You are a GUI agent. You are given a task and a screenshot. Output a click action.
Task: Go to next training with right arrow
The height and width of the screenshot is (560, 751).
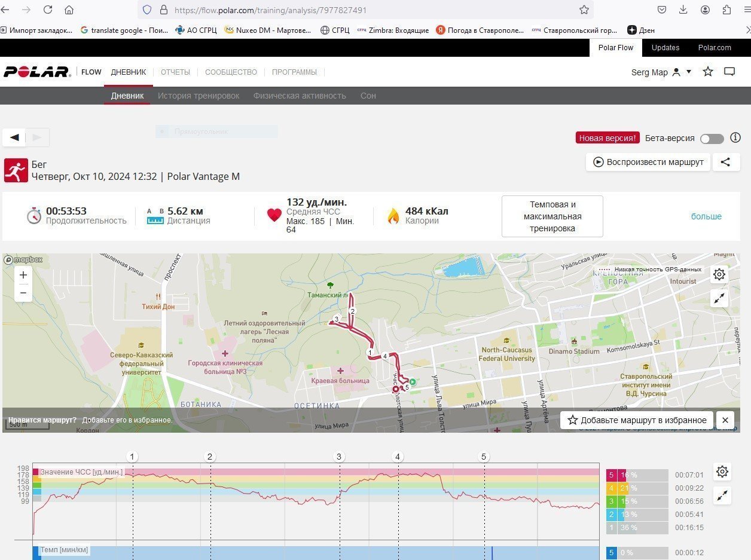pos(37,137)
